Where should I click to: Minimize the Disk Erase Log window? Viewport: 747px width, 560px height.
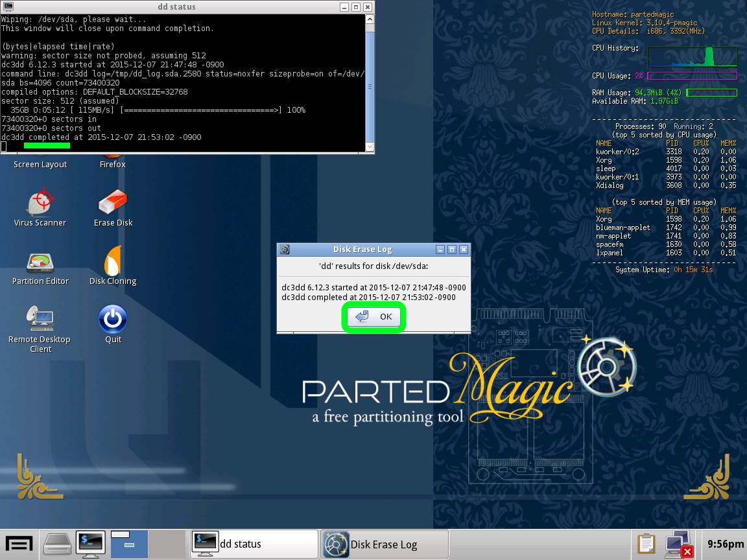click(441, 250)
